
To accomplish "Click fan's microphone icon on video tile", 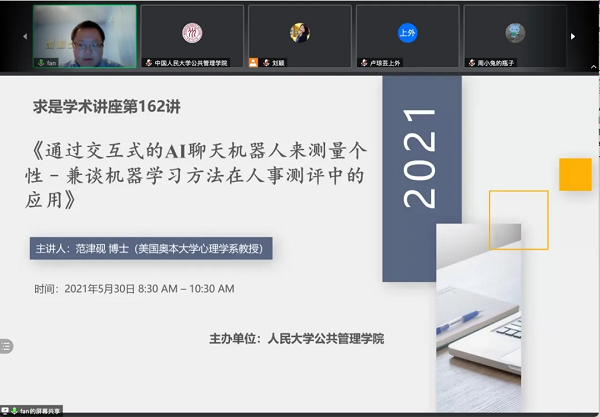I will click(x=40, y=62).
